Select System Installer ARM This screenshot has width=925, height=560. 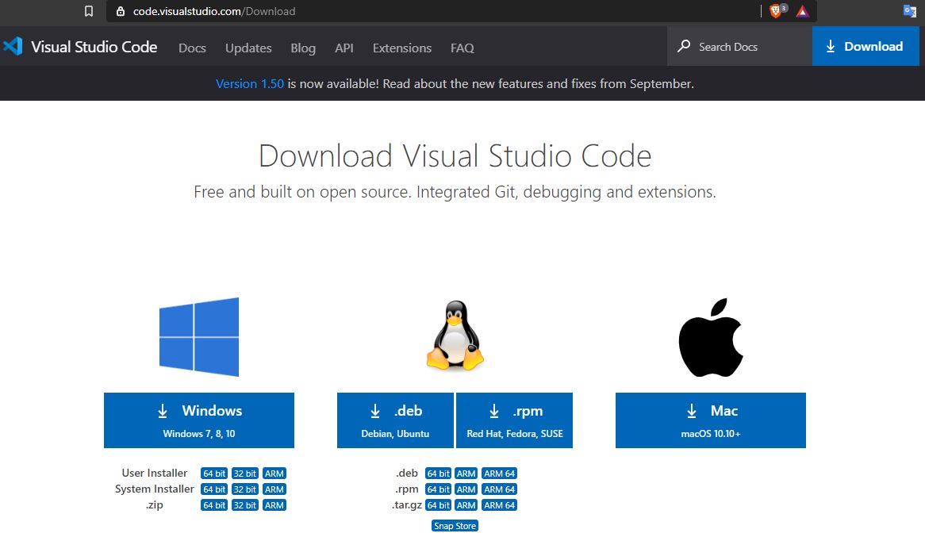tap(274, 489)
